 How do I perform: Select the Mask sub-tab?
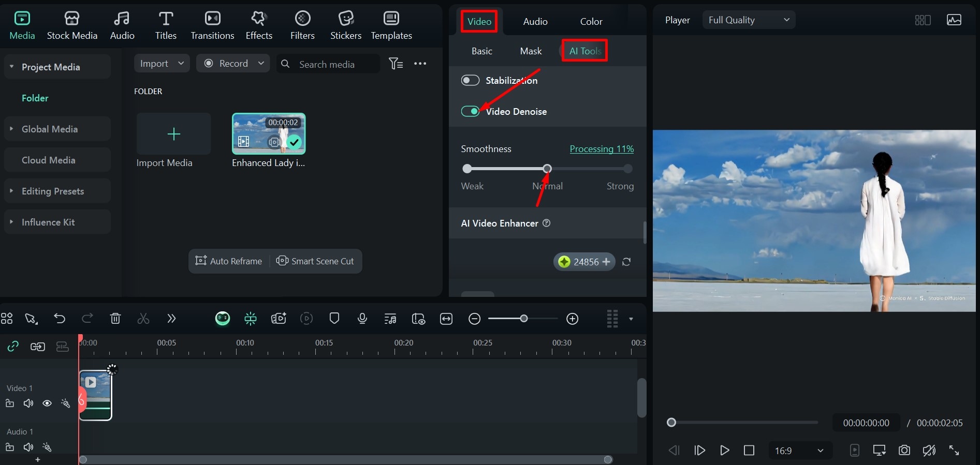click(x=531, y=51)
